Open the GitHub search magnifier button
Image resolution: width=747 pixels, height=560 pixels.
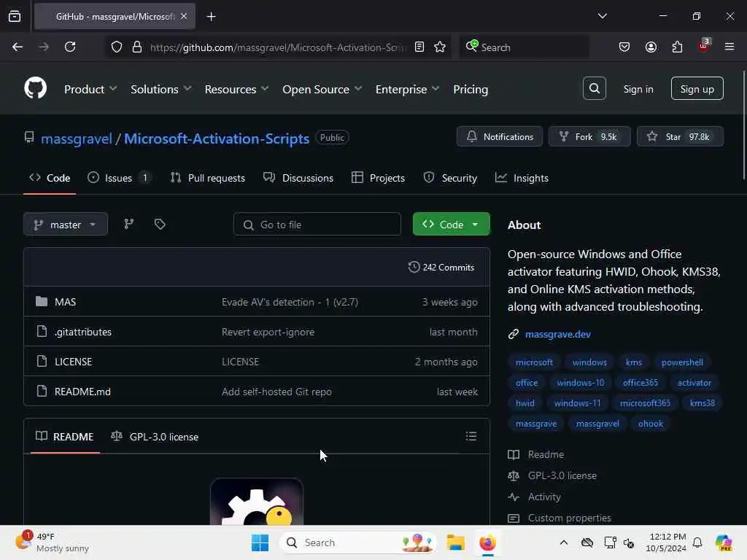pyautogui.click(x=594, y=88)
